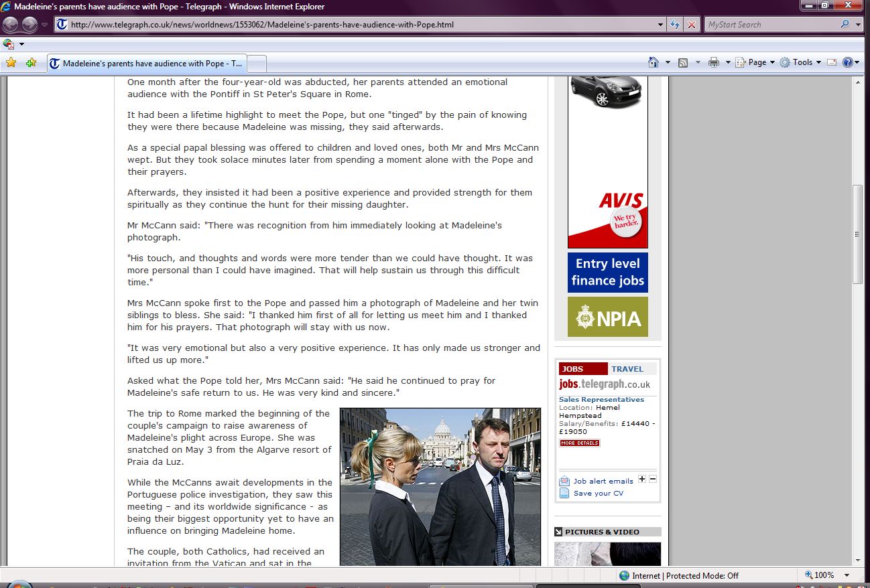Click inside the MyStart Search field
Screen dimensions: 870x588
(x=771, y=25)
